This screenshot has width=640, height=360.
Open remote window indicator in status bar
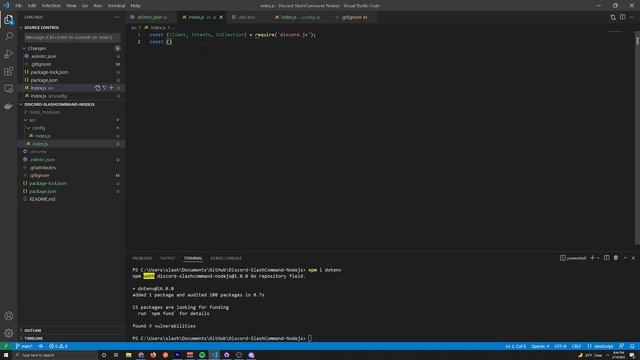[6, 346]
